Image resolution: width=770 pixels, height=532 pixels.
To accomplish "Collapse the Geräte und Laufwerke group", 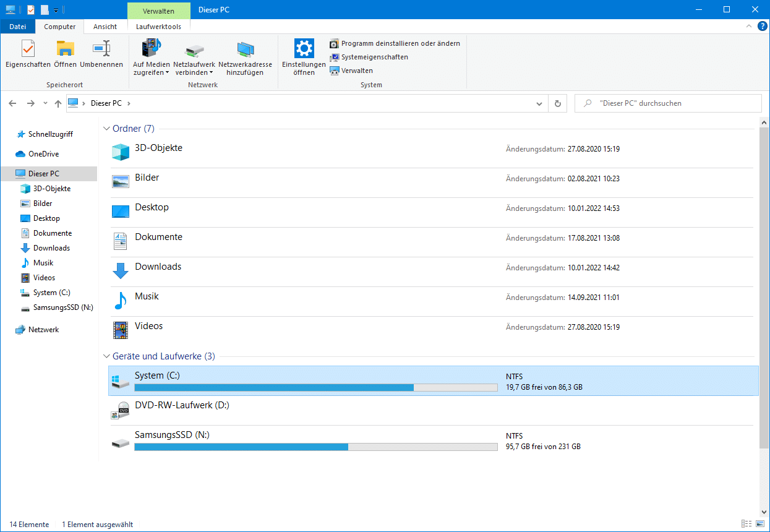I will [x=106, y=356].
